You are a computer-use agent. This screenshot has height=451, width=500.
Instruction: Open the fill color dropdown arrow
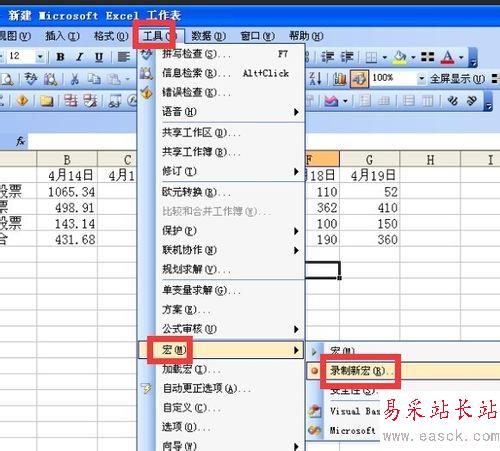pos(413,58)
